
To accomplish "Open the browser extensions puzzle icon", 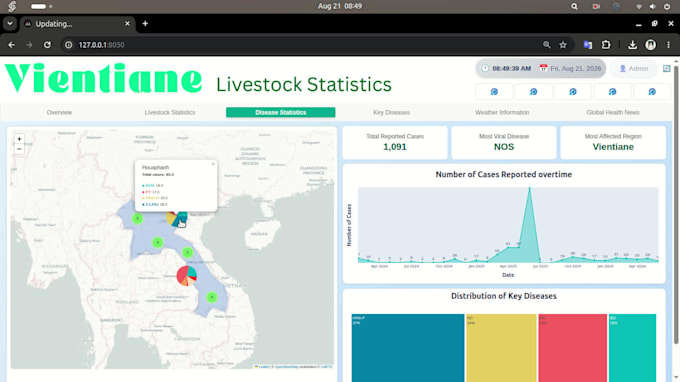I will point(606,45).
